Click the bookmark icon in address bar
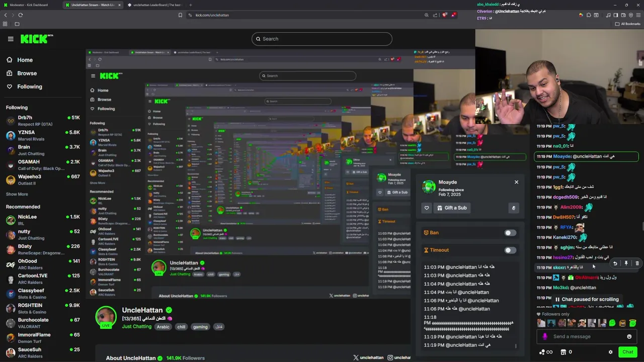Viewport: 644px width, 362px height. tap(180, 15)
